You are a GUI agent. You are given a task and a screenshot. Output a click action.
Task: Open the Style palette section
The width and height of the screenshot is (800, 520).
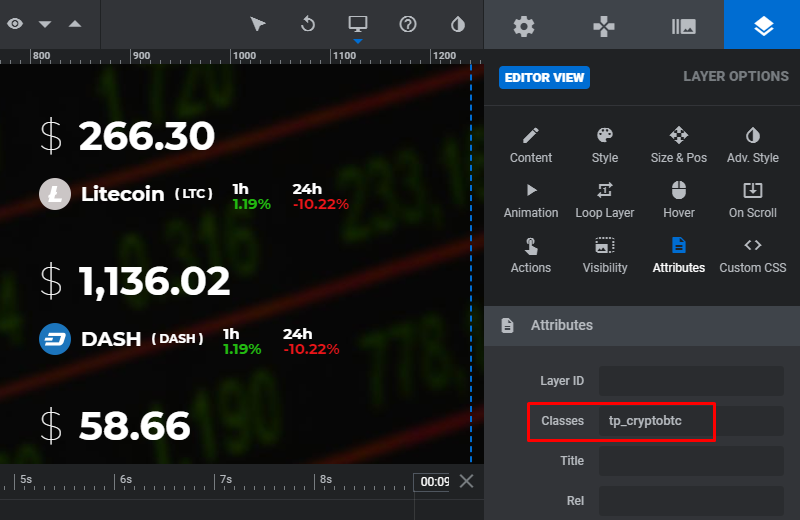pos(605,145)
